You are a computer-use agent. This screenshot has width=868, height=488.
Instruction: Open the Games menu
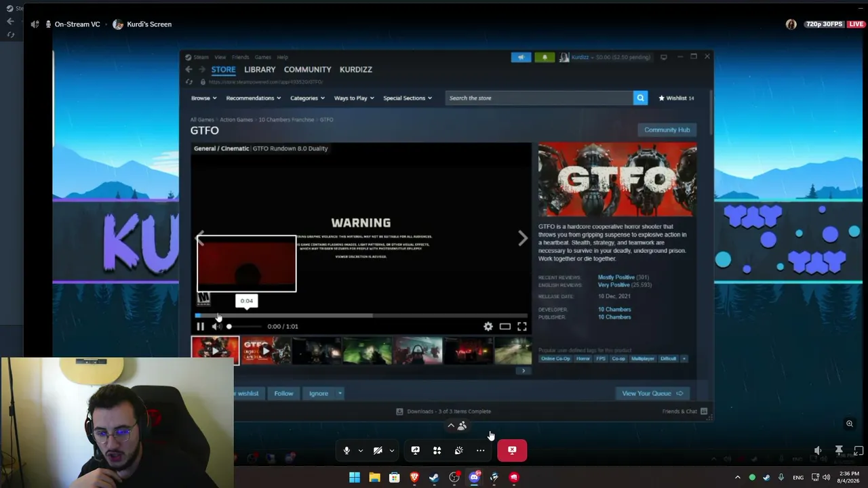(x=262, y=57)
